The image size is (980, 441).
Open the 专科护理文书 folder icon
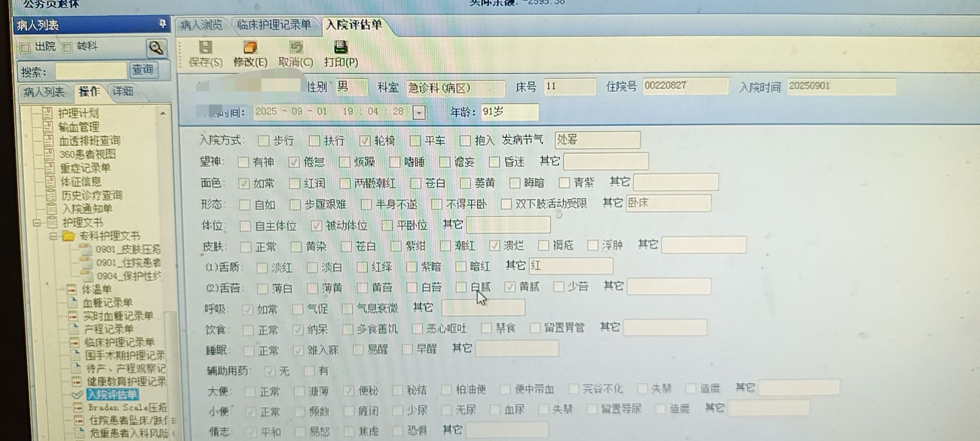(68, 236)
